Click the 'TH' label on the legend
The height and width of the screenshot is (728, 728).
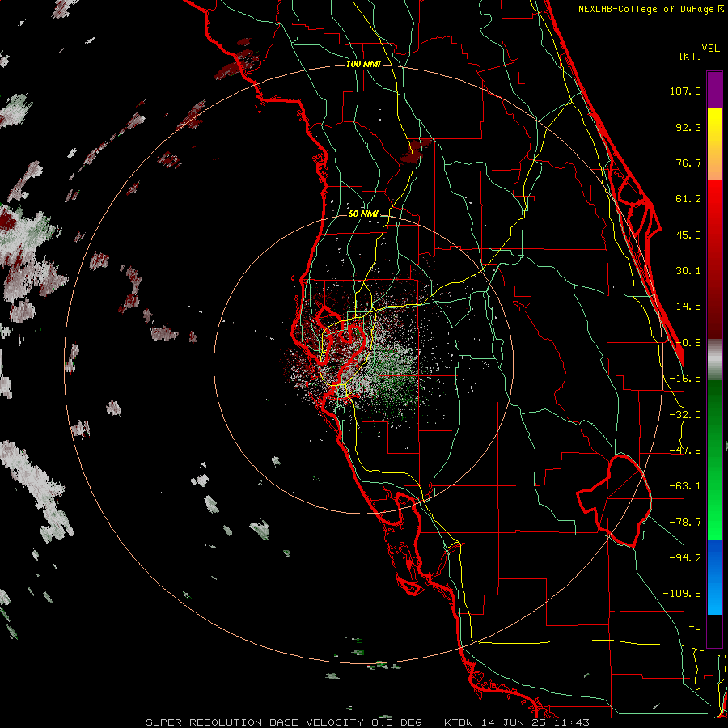pos(695,630)
